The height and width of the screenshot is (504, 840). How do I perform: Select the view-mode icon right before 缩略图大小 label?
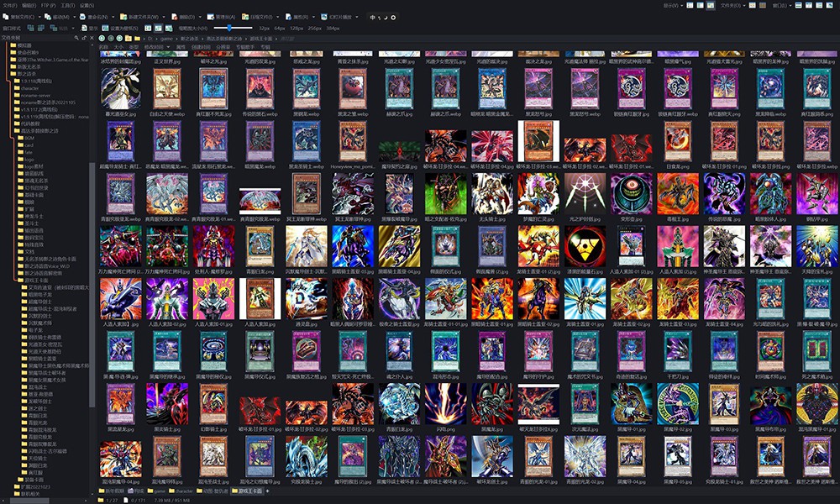pos(169,29)
